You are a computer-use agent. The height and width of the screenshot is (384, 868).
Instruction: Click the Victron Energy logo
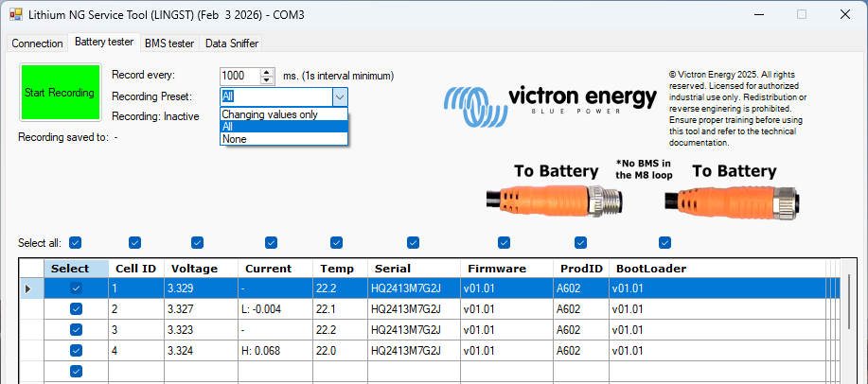coord(552,98)
